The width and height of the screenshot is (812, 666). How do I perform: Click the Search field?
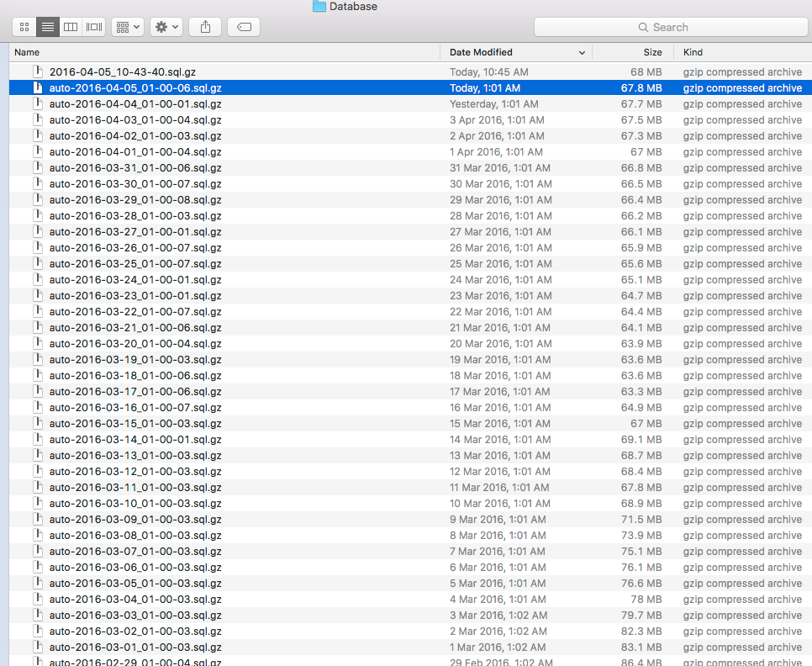[671, 27]
